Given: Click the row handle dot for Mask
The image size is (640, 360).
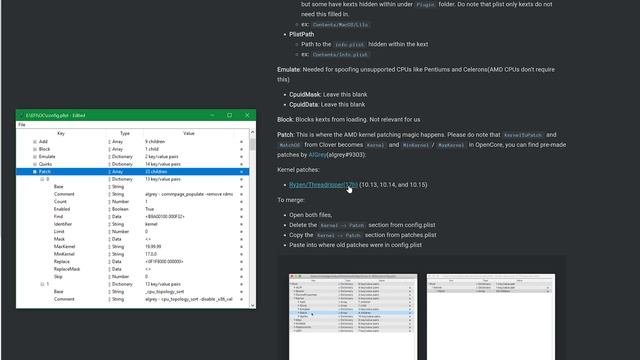Looking at the screenshot, I should point(241,239).
